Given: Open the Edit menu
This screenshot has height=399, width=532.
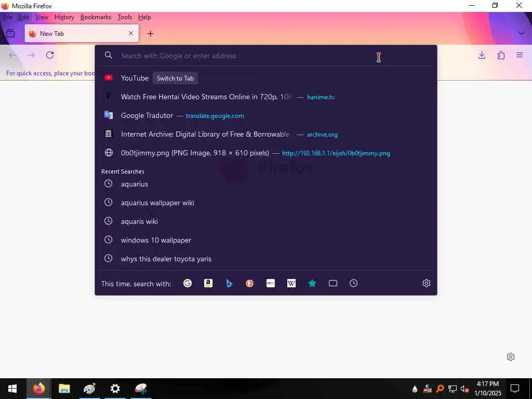Looking at the screenshot, I should 24,17.
